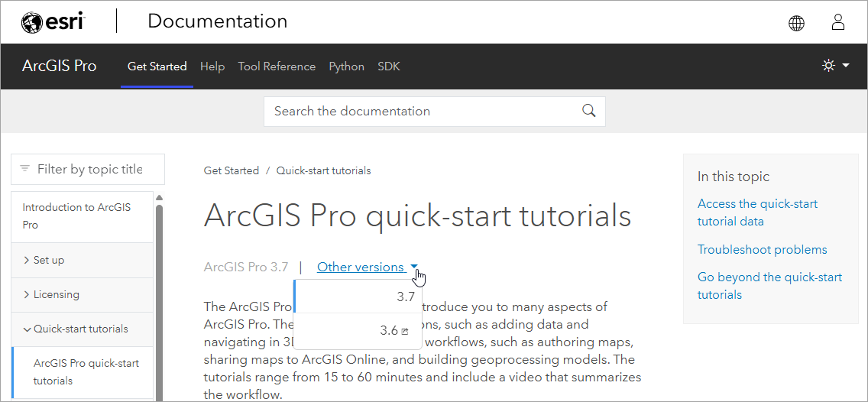868x402 pixels.
Task: Open the user account profile icon
Action: pos(838,22)
